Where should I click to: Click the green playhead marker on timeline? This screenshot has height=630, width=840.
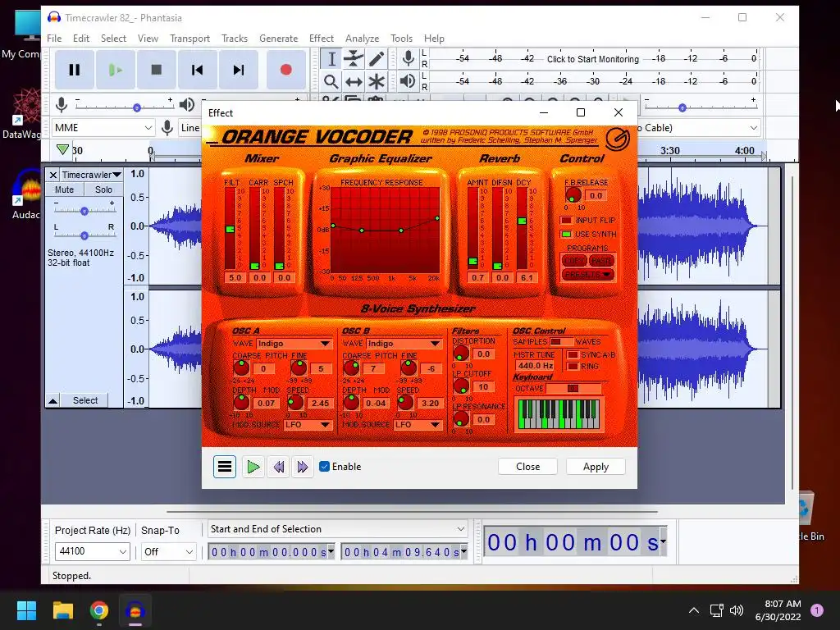pos(62,149)
